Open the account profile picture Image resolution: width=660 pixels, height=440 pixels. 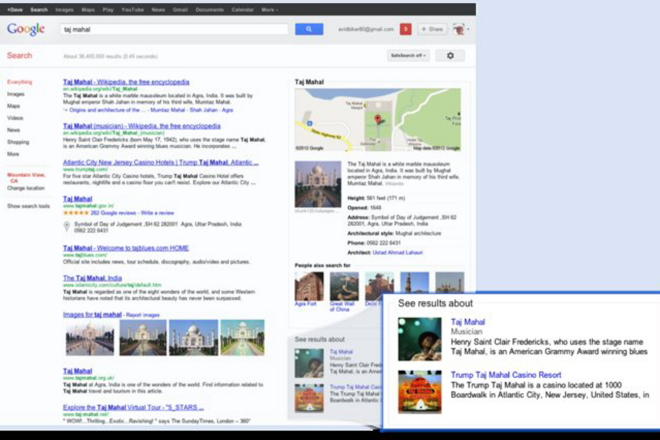point(459,29)
